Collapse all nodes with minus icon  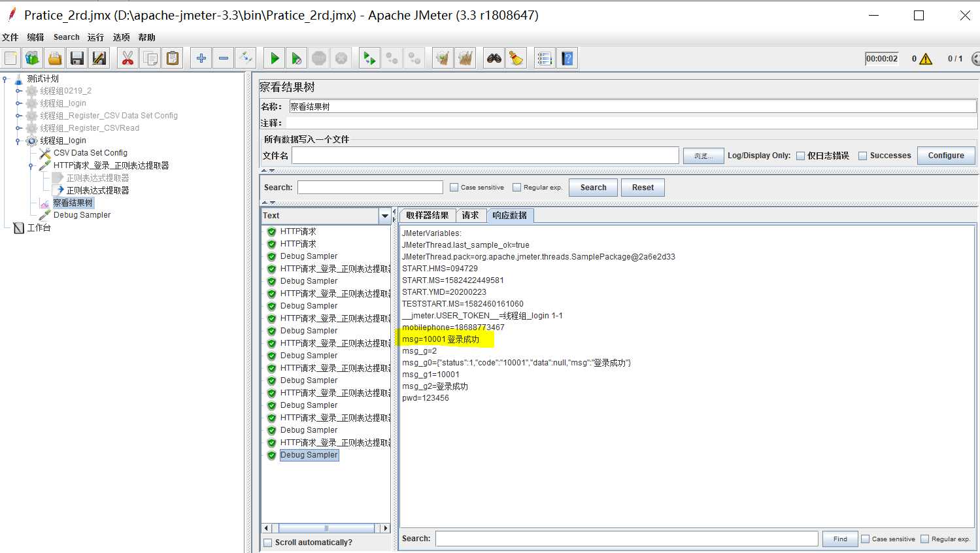[224, 58]
